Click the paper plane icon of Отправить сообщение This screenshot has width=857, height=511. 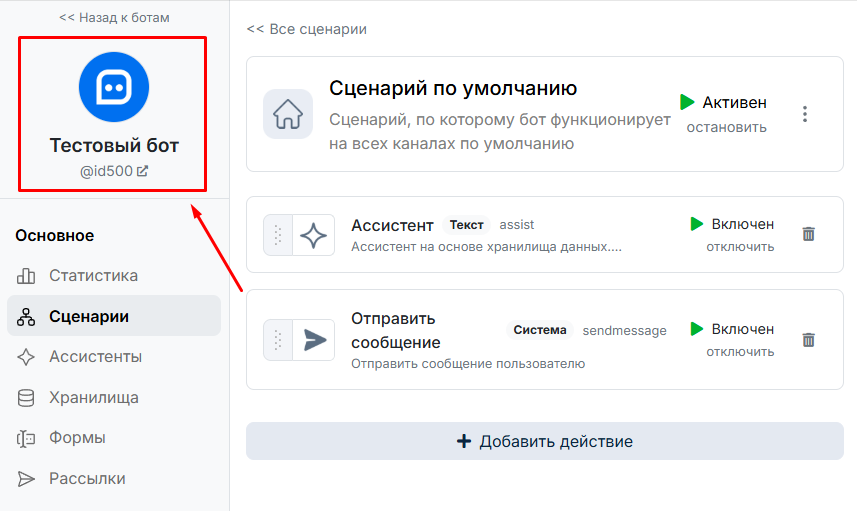point(314,340)
